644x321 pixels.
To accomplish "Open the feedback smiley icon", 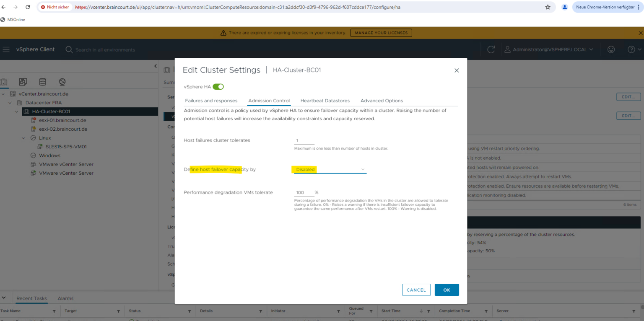I will [611, 49].
